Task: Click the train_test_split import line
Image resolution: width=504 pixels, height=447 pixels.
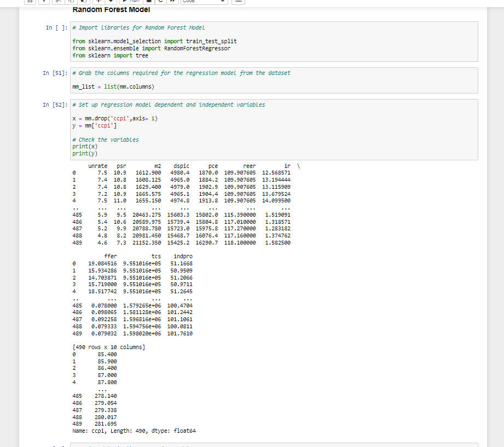Action: coord(155,42)
